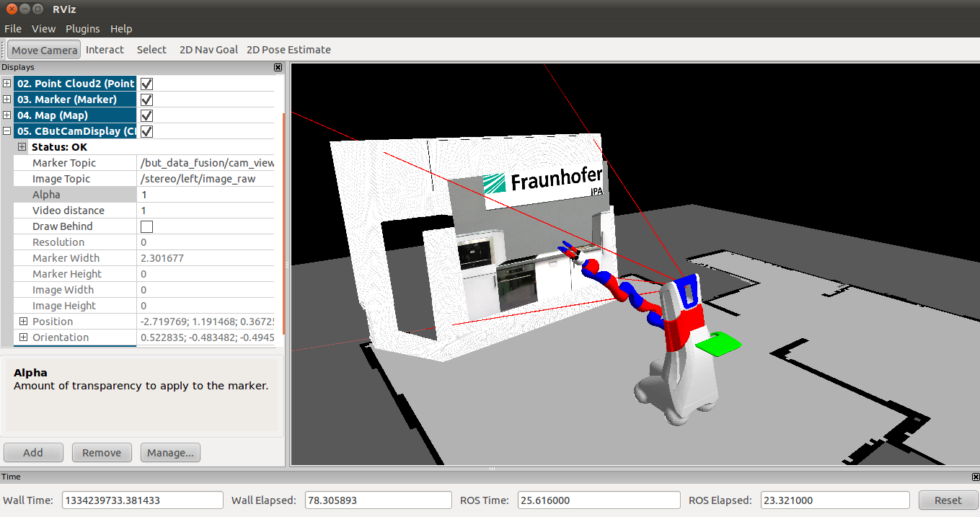Choose the Select tool in toolbar
This screenshot has width=980, height=517.
[x=151, y=50]
